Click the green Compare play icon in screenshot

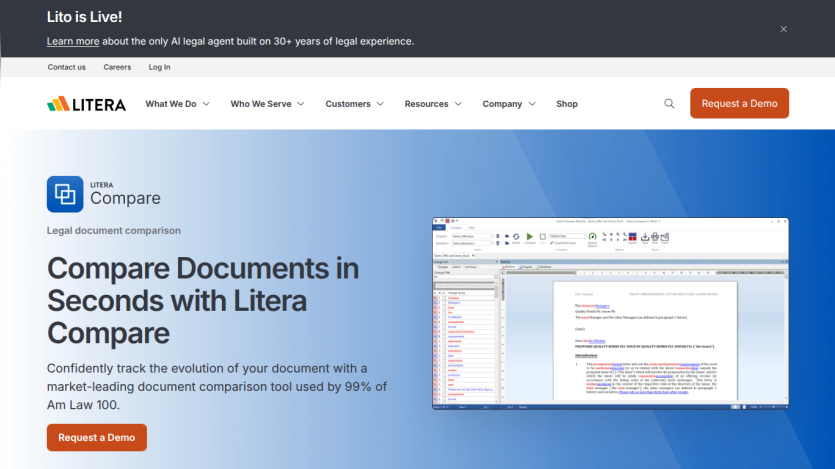click(529, 237)
